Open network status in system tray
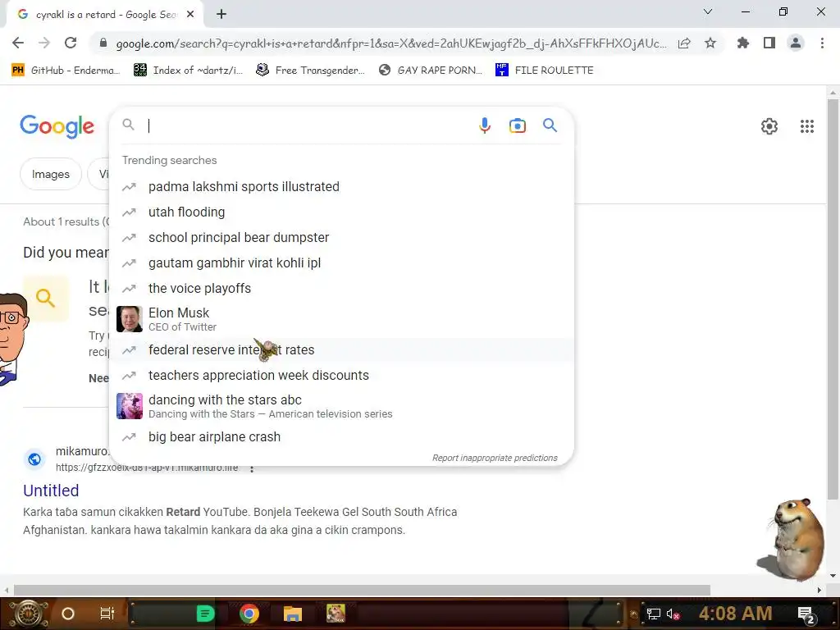 coord(653,614)
